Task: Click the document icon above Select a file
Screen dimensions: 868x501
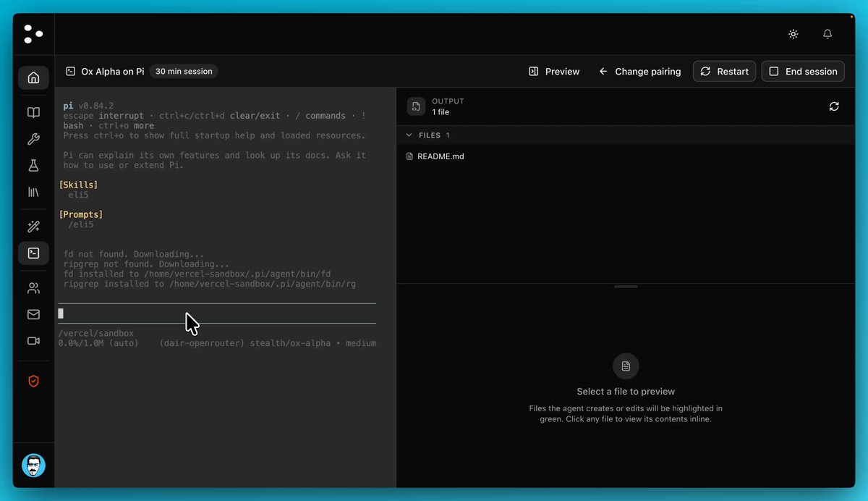Action: coord(626,366)
